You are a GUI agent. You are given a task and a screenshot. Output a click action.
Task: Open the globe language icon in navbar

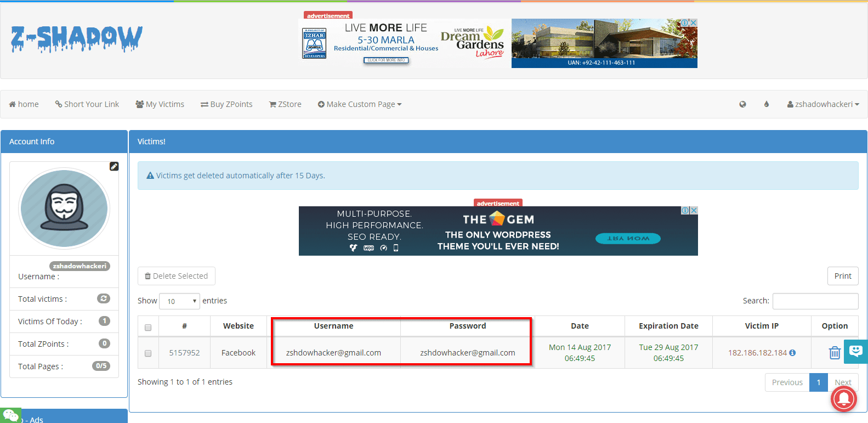[x=742, y=104]
